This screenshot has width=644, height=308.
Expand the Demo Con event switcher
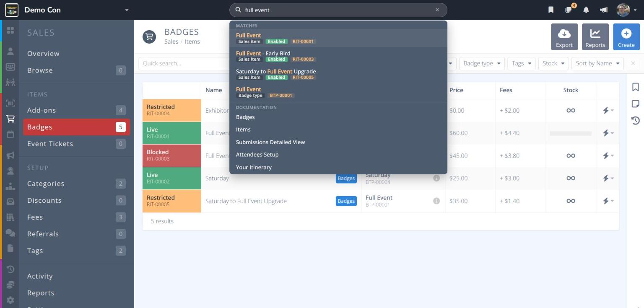click(x=127, y=10)
